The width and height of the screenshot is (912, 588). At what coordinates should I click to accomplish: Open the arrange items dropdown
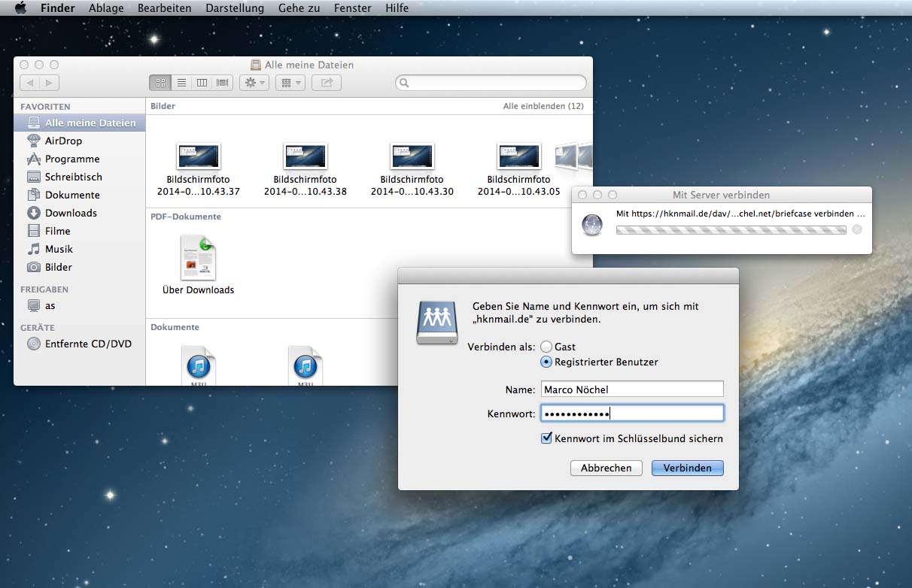click(290, 83)
